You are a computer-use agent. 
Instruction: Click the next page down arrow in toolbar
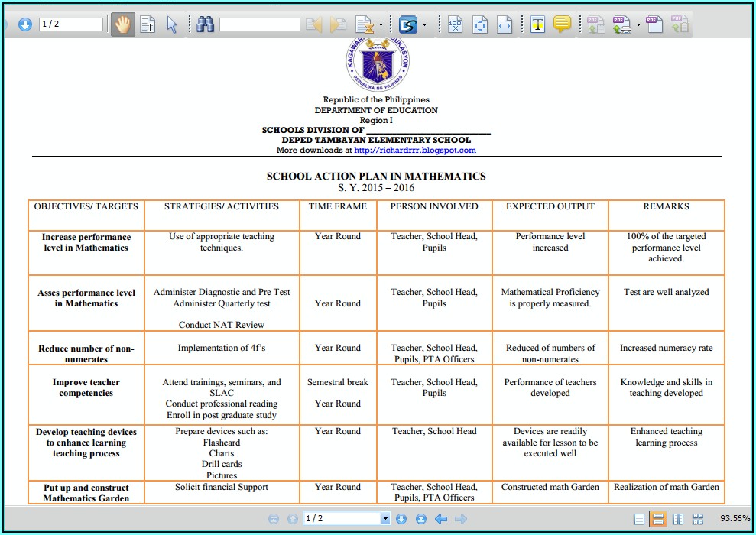(24, 24)
